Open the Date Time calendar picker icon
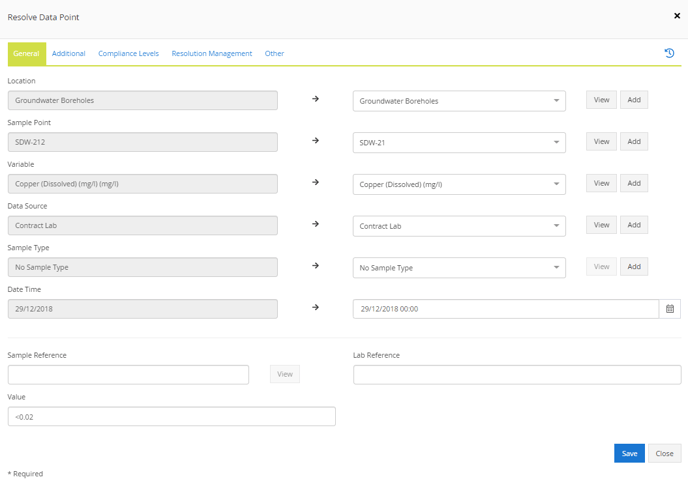The image size is (688, 490). 670,309
